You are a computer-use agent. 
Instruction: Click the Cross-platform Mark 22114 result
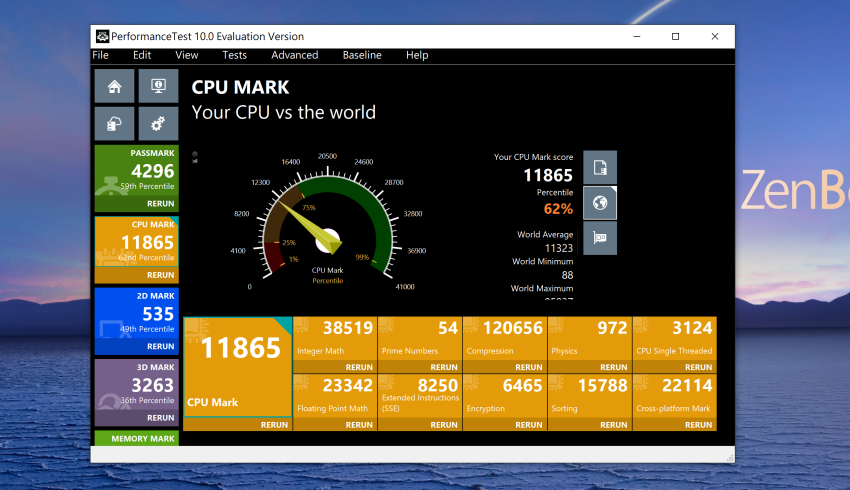click(x=674, y=396)
